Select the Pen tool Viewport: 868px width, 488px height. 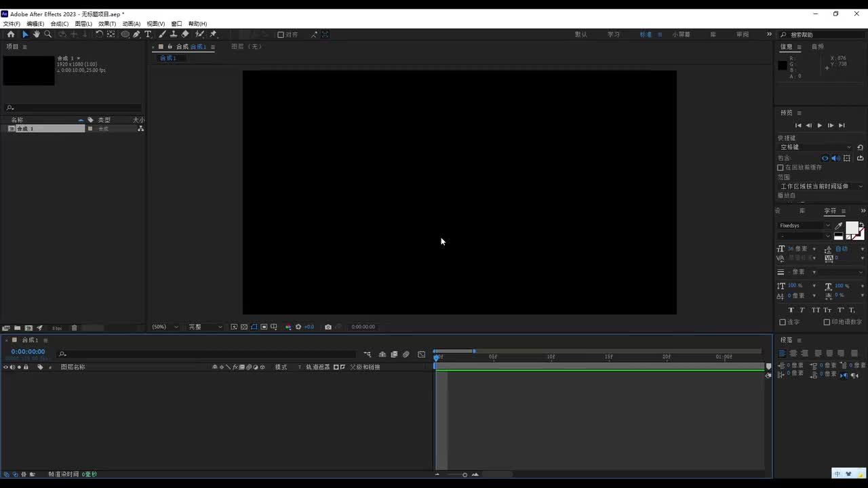136,34
